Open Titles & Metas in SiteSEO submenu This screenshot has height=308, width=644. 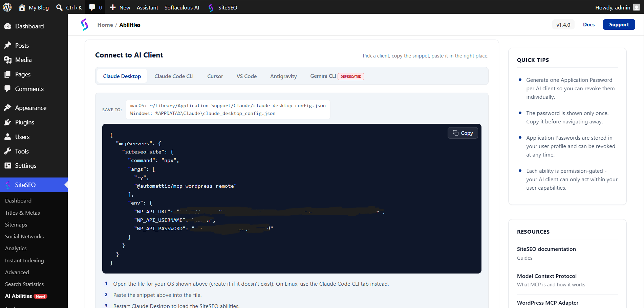click(x=22, y=213)
